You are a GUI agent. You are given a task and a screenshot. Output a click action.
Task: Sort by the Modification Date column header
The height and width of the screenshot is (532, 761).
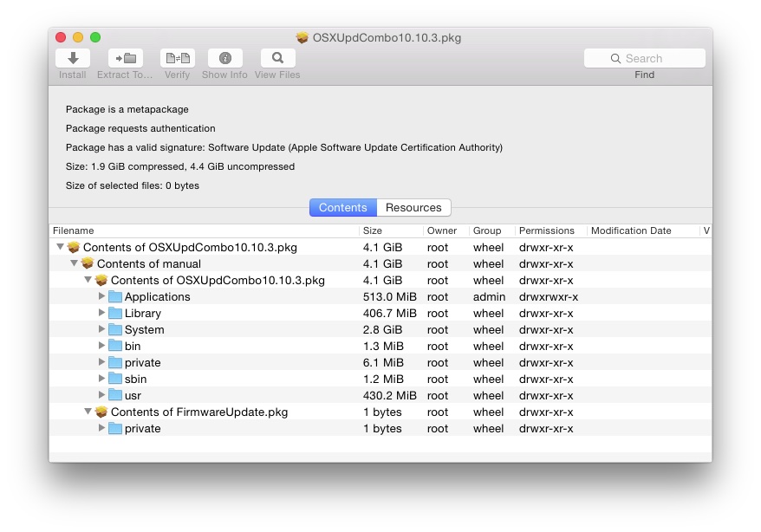(643, 230)
